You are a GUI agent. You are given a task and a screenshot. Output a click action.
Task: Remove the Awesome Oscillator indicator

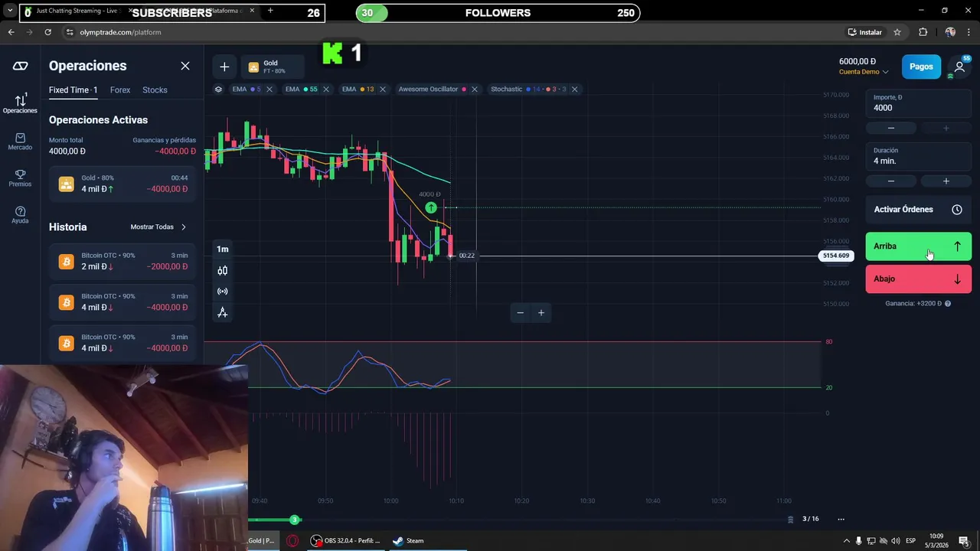[x=474, y=89]
